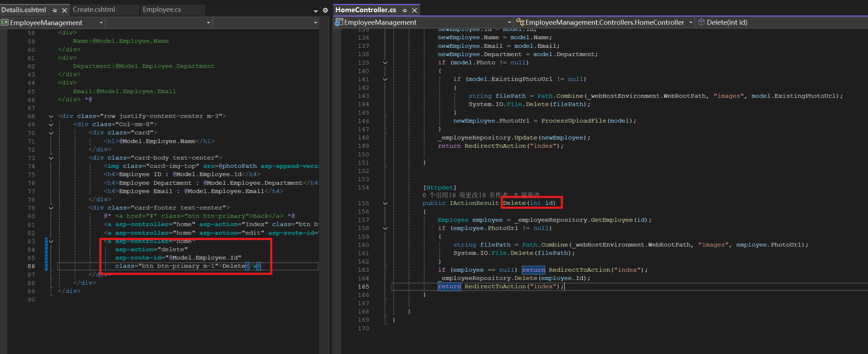
Task: Collapse the card-footer div at line 79
Action: (51, 208)
